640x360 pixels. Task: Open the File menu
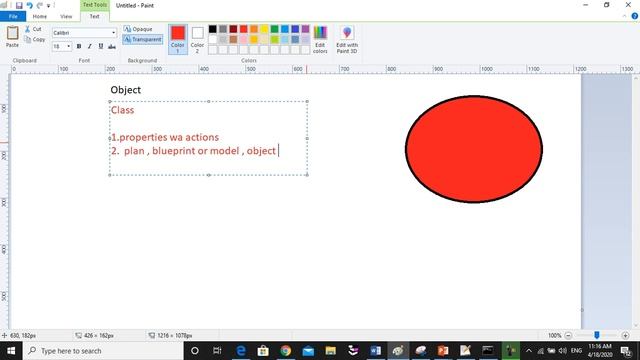(x=13, y=16)
